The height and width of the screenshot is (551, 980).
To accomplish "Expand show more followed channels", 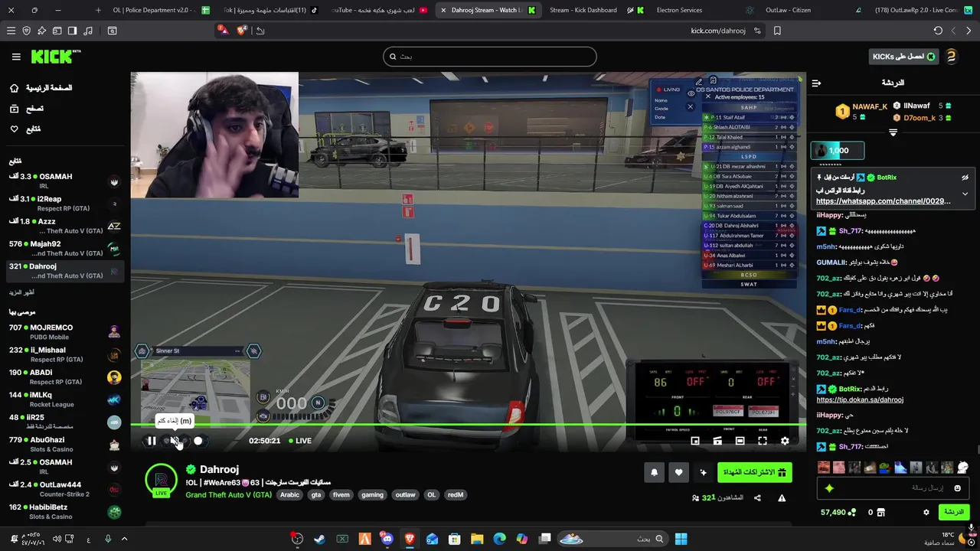I will (x=21, y=292).
